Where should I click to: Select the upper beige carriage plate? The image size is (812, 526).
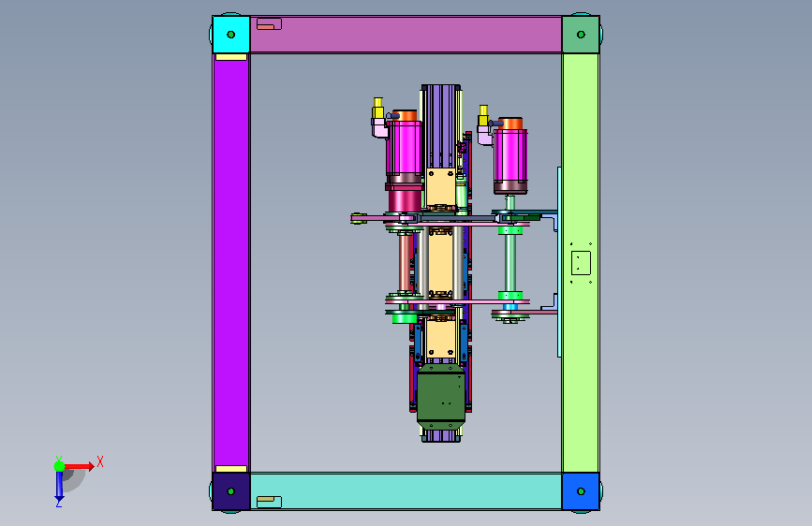[x=441, y=187]
